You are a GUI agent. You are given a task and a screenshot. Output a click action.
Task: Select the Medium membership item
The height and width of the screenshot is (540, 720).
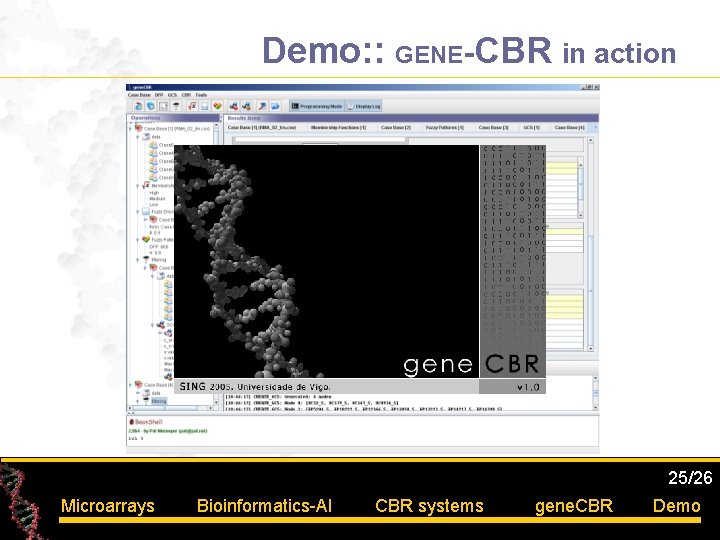[x=157, y=199]
